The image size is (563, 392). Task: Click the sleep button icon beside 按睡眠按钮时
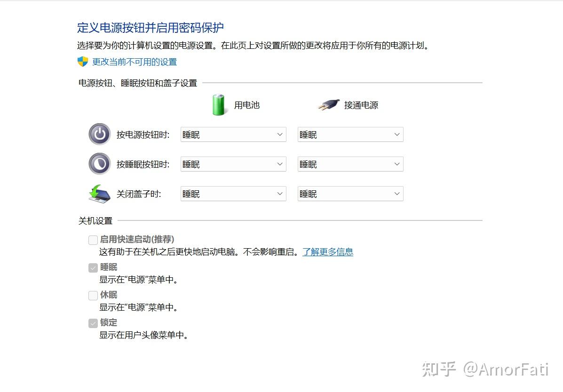point(99,164)
